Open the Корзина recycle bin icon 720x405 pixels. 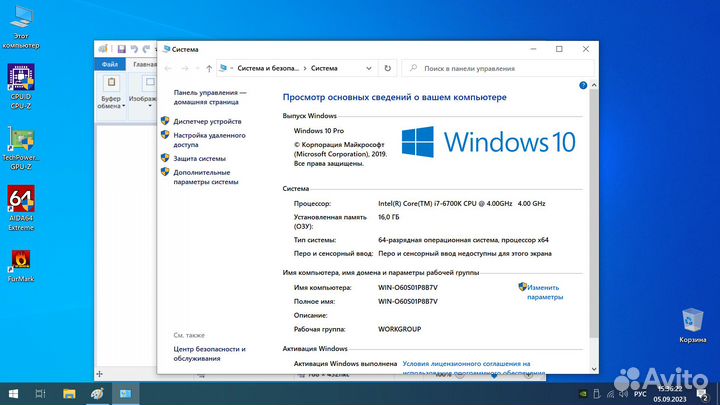[692, 324]
